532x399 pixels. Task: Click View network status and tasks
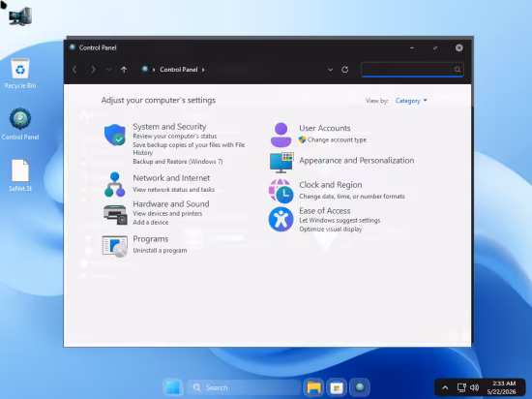[x=174, y=190]
